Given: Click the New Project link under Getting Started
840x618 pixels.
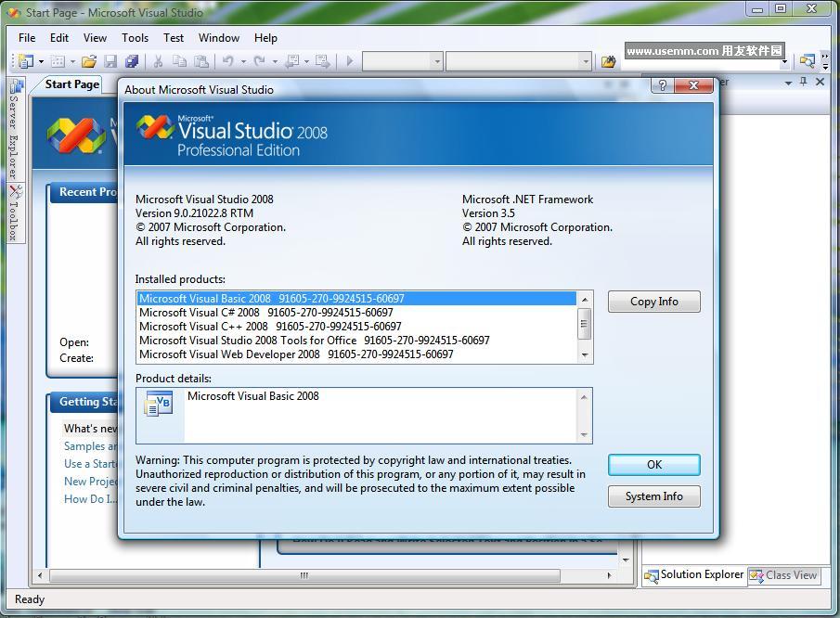Looking at the screenshot, I should 90,482.
